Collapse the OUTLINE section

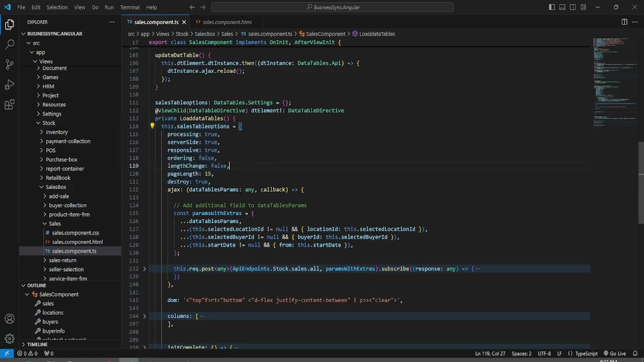tap(36, 285)
